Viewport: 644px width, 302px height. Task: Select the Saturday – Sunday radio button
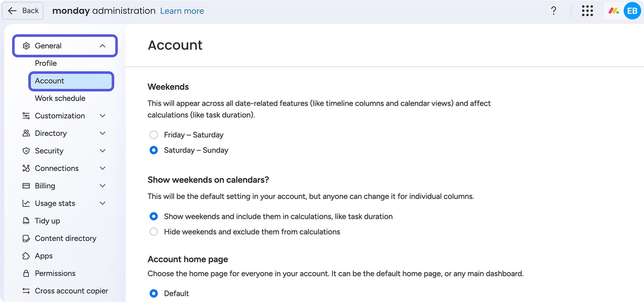(154, 150)
